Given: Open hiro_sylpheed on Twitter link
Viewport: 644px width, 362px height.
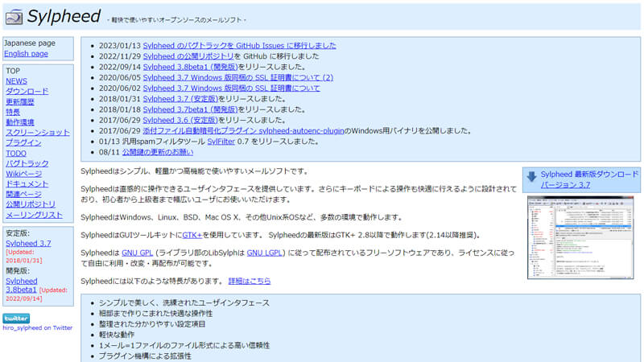Looking at the screenshot, I should tap(37, 327).
